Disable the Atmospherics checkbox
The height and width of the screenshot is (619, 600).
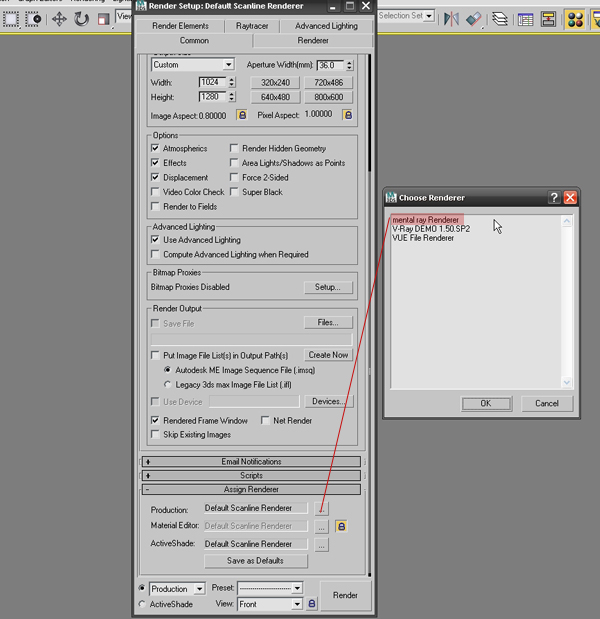156,149
